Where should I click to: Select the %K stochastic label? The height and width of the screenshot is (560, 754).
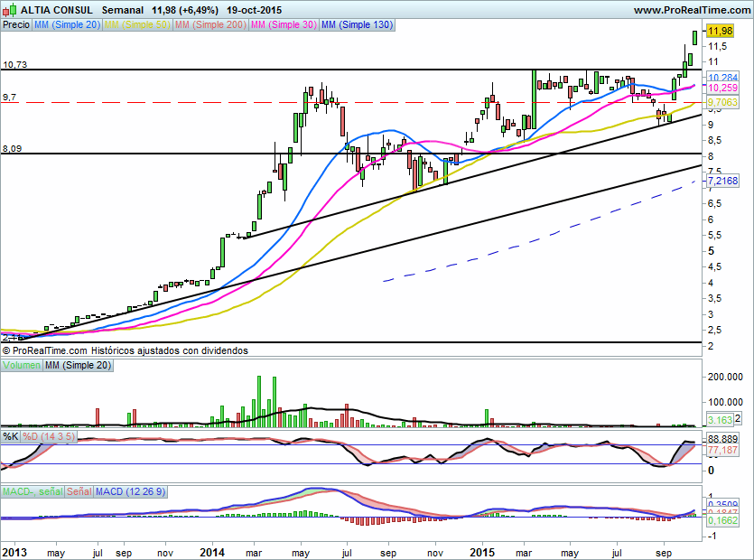pyautogui.click(x=11, y=436)
